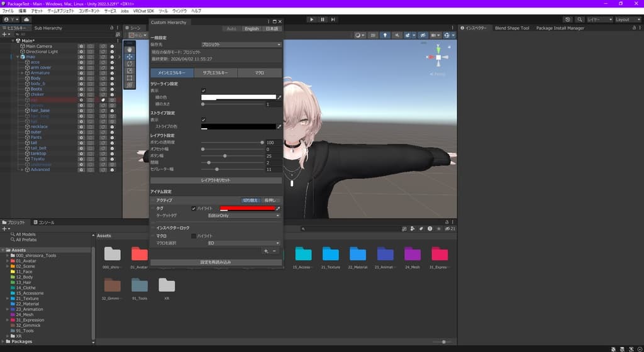Select the Hand view tool
644x352 pixels.
(x=130, y=50)
